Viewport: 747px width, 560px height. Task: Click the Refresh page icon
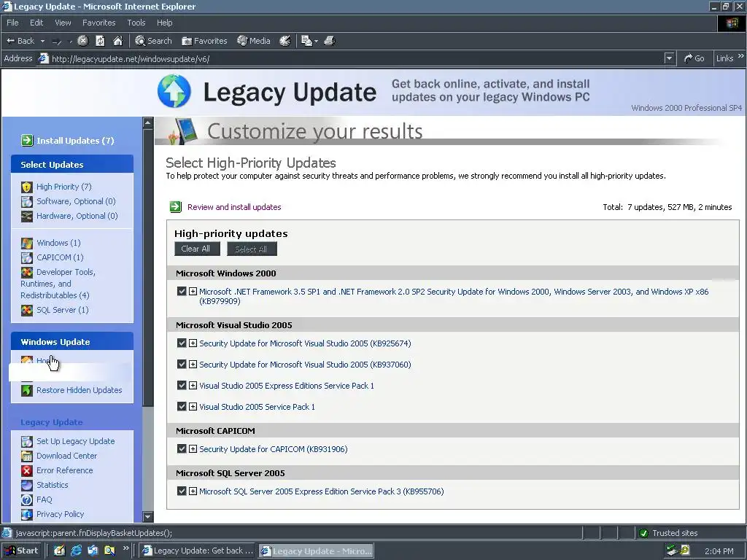click(x=100, y=41)
